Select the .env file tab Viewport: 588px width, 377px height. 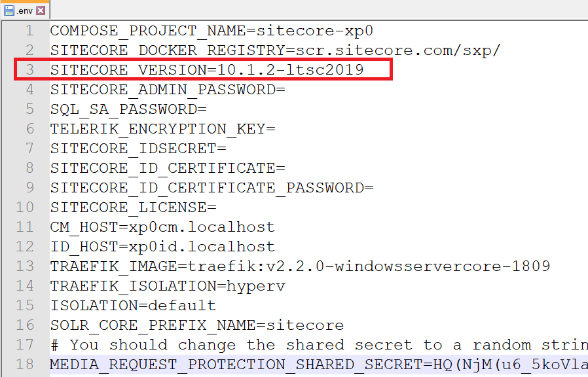25,10
